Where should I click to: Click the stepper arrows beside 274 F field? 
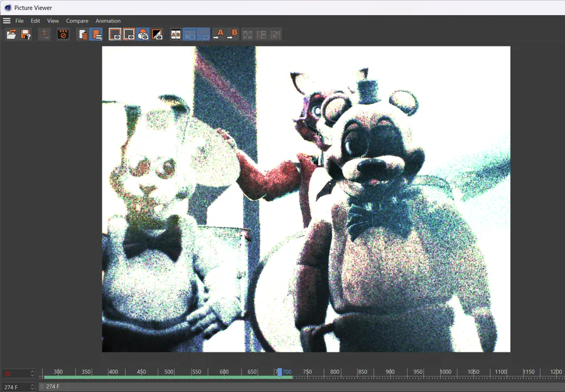[x=33, y=388]
